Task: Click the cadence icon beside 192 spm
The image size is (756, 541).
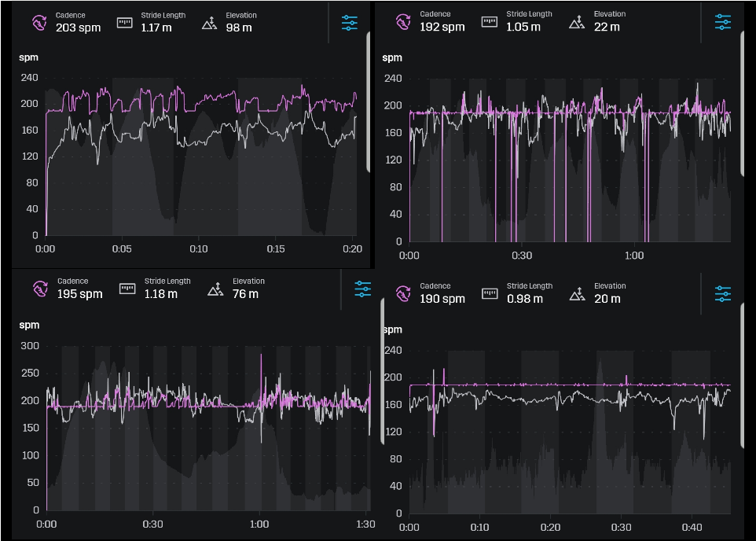Action: point(402,21)
